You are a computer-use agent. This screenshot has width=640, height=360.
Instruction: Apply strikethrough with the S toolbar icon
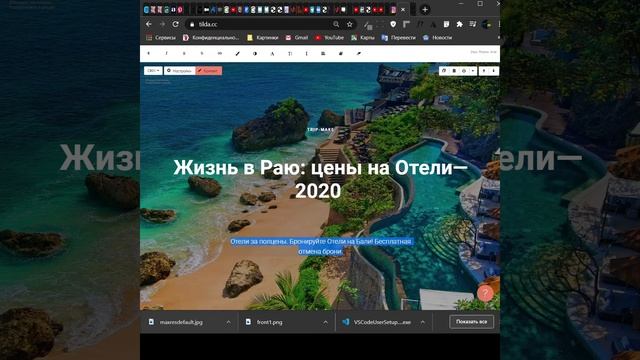(202, 53)
